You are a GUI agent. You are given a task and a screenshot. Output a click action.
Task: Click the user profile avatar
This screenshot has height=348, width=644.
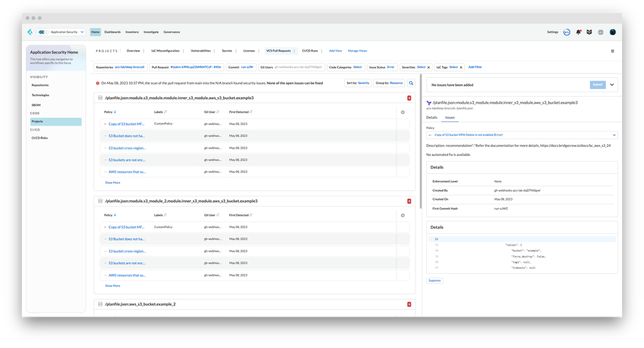pos(612,32)
